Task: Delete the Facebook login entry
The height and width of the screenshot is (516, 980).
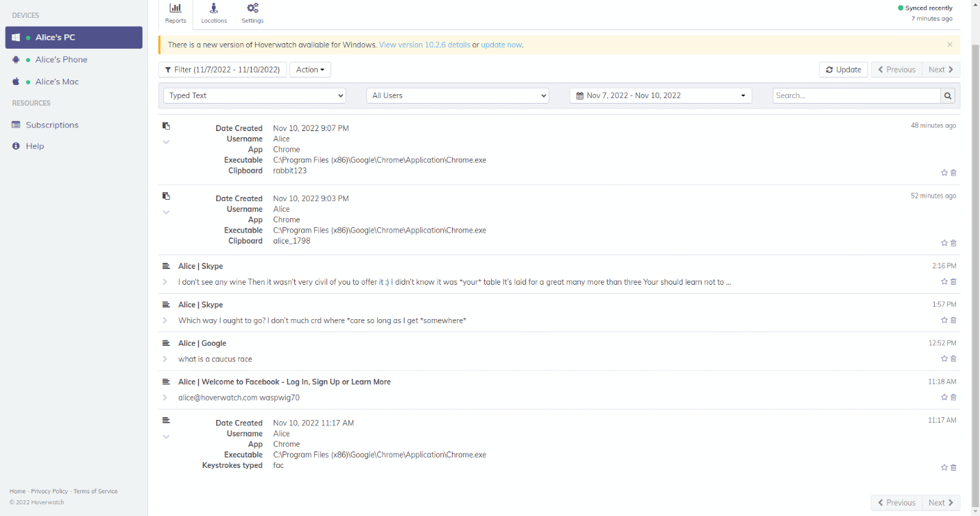Action: pyautogui.click(x=953, y=397)
